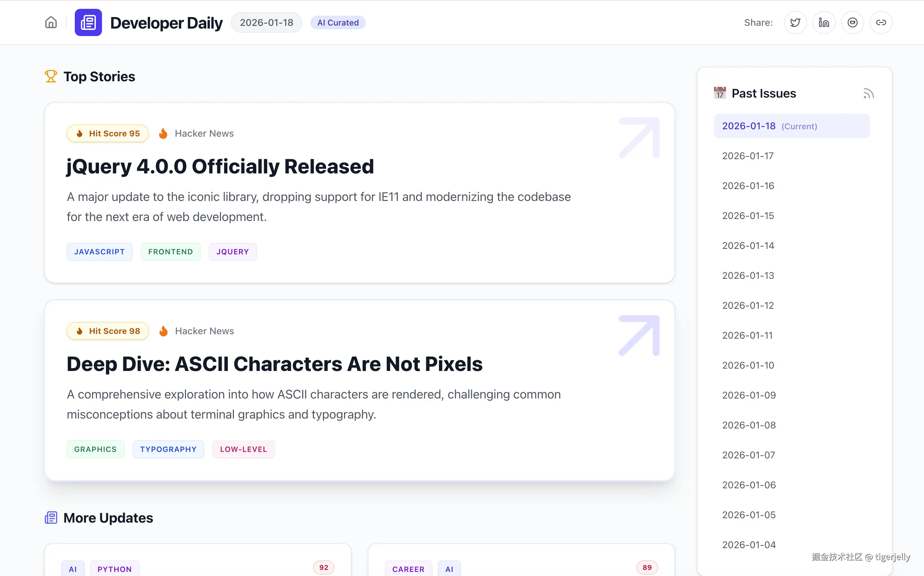Go to the 2026-01-10 issue
This screenshot has width=924, height=576.
tap(748, 365)
